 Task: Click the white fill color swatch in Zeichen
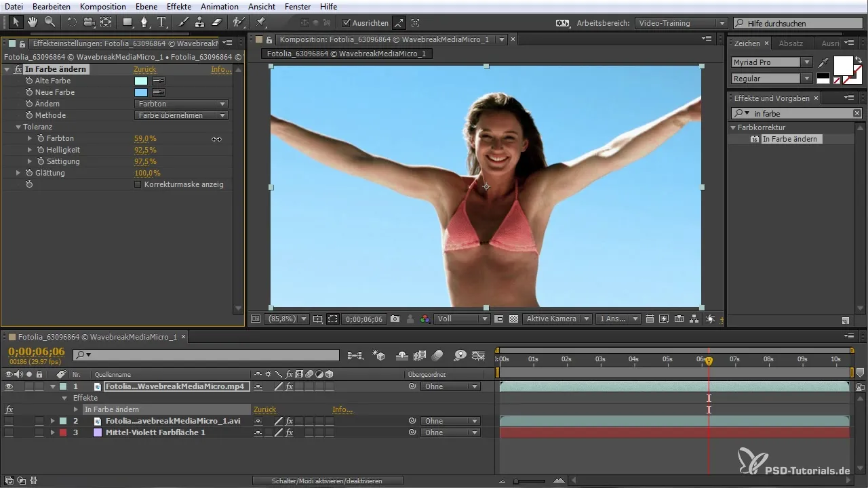coord(842,66)
